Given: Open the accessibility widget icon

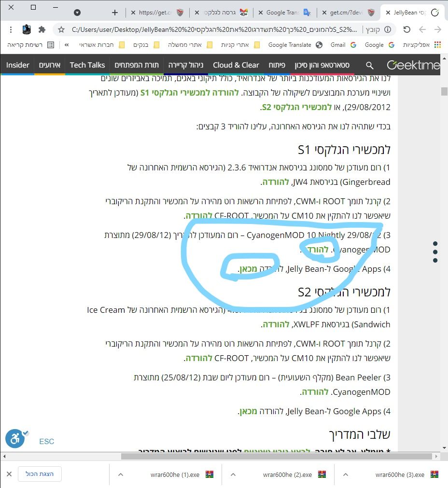Looking at the screenshot, I should pyautogui.click(x=15, y=438).
